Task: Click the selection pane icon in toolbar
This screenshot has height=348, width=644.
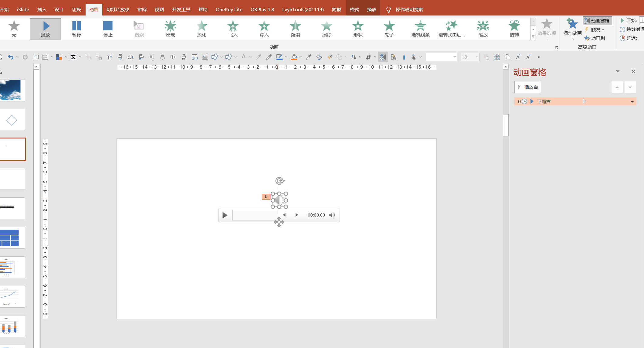Action: [x=394, y=57]
